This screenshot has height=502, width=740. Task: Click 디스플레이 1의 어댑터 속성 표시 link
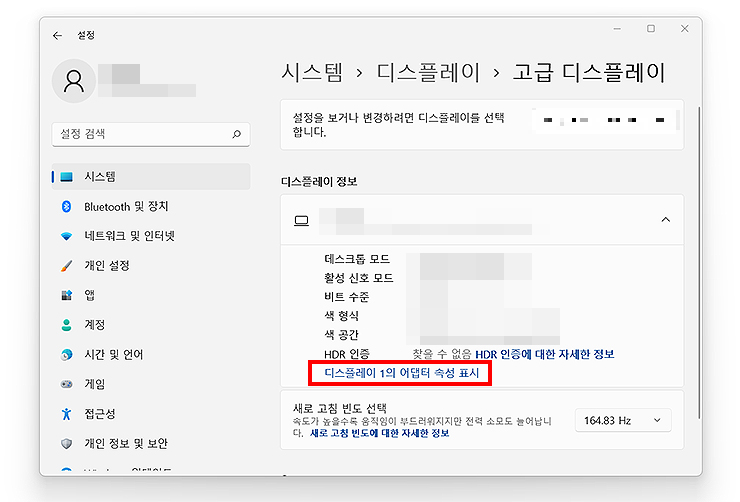[402, 373]
